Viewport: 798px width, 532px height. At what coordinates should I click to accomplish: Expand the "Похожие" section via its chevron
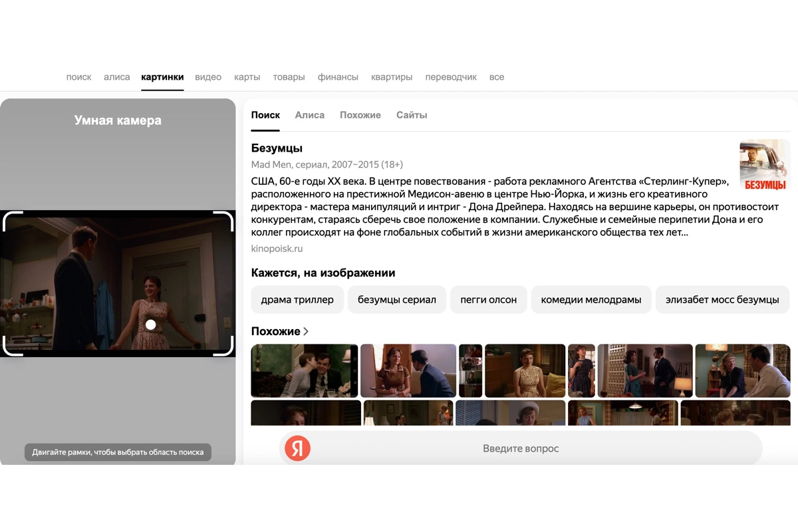pyautogui.click(x=306, y=331)
